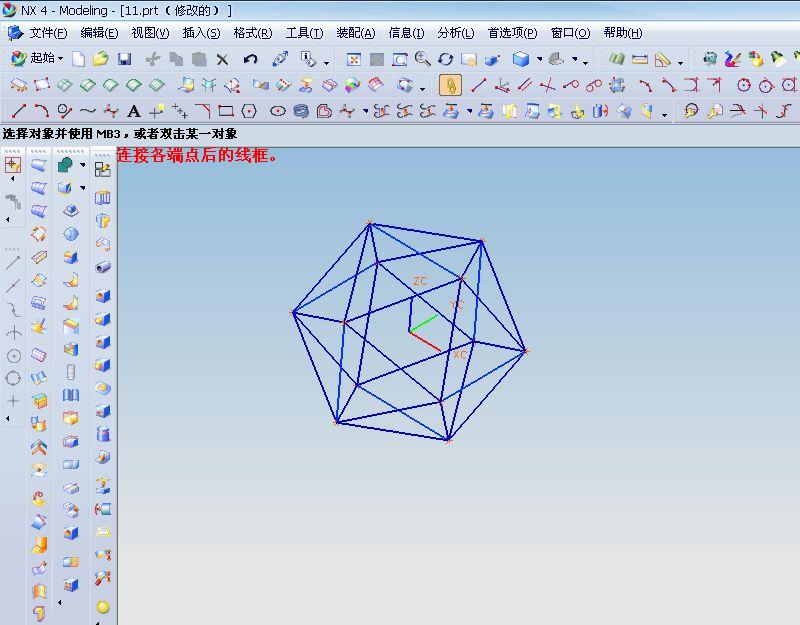800x625 pixels.
Task: Open the 首选项(P) menu
Action: point(512,33)
